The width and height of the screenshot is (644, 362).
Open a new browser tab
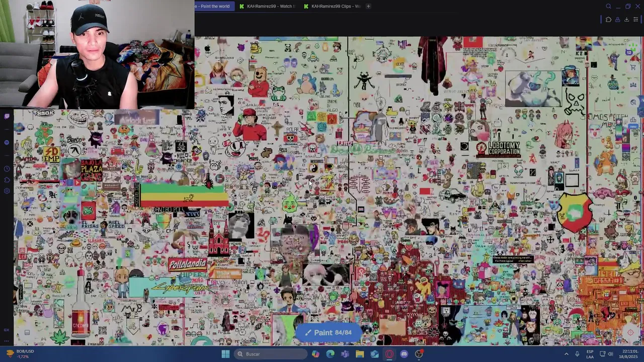pos(368,6)
